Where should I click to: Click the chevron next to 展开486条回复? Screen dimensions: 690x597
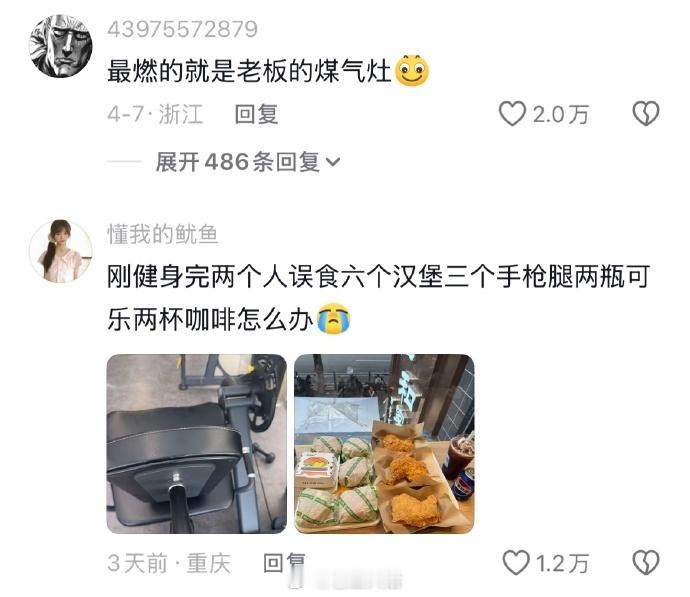pyautogui.click(x=333, y=162)
